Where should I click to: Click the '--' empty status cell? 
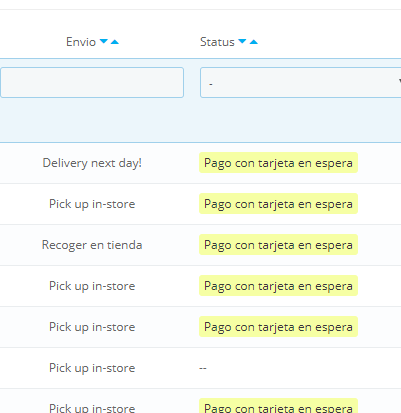pyautogui.click(x=203, y=368)
